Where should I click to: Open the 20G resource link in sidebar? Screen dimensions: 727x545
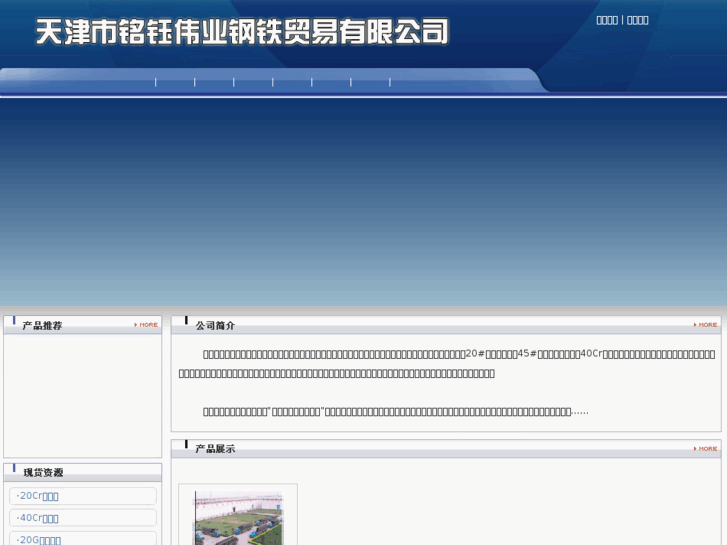38,539
